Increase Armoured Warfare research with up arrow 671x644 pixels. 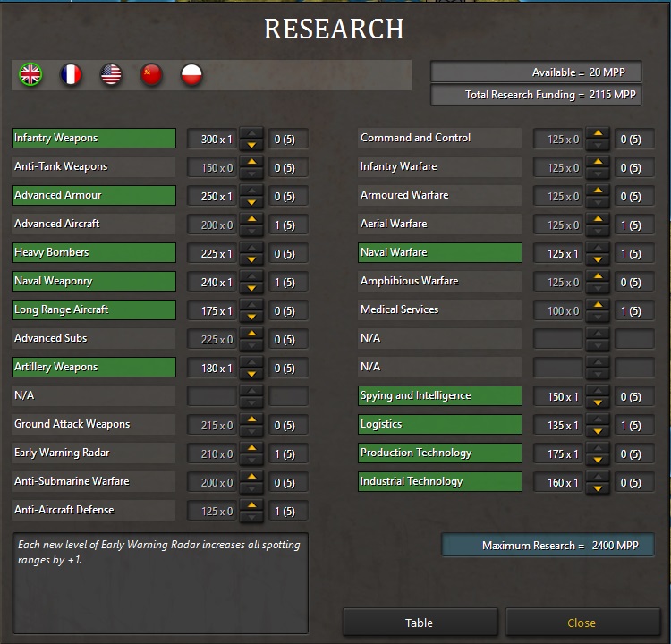click(598, 190)
